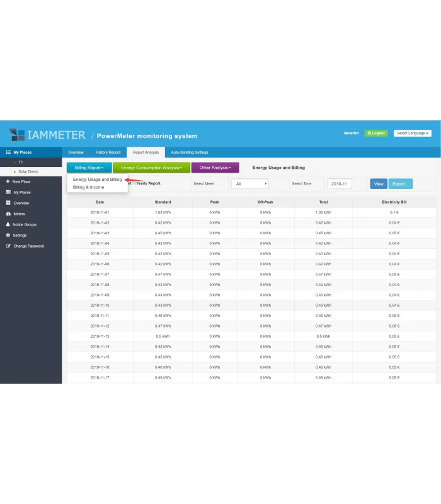Open the Select Language dropdown

point(413,133)
